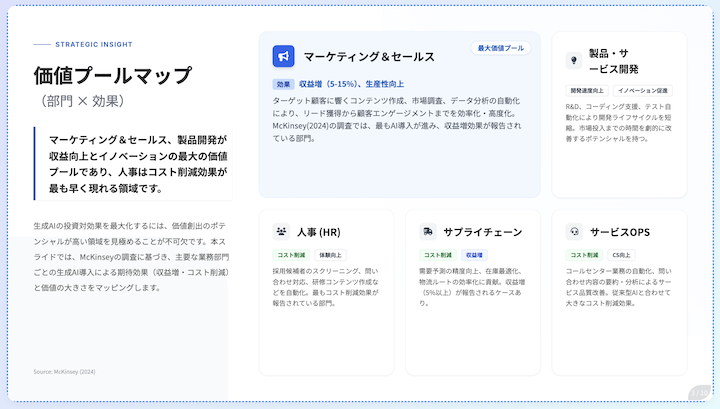
Task: Click the (部門 × 効果) subtitle
Action: tap(82, 101)
